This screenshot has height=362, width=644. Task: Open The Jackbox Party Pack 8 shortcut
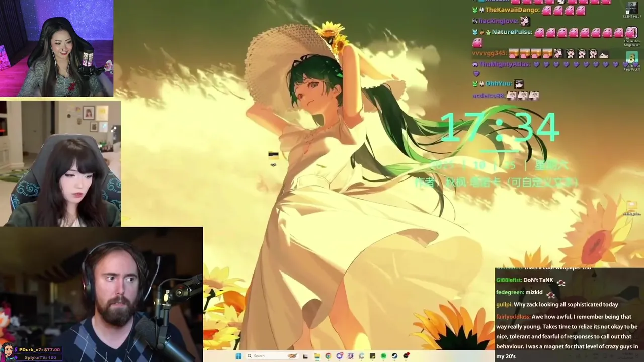click(x=631, y=61)
